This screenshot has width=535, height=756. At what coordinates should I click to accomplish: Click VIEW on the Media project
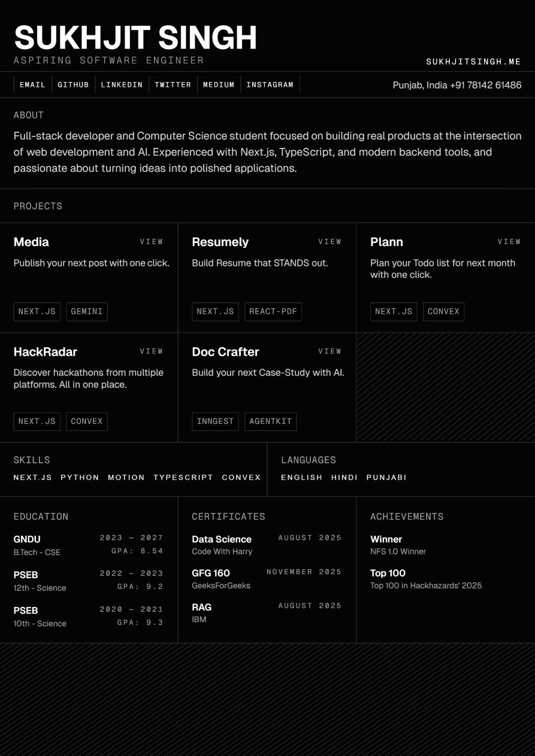click(152, 242)
